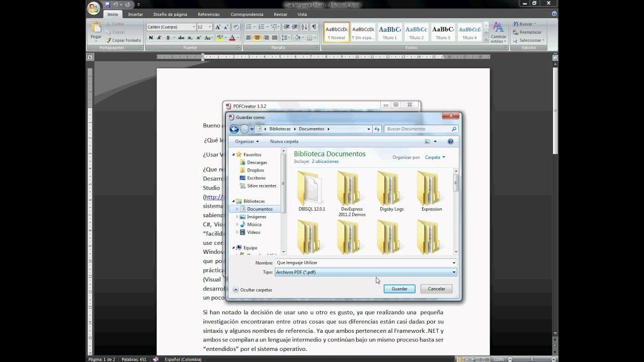The width and height of the screenshot is (644, 362).
Task: Open the Diseño de página tab
Action: tap(170, 15)
